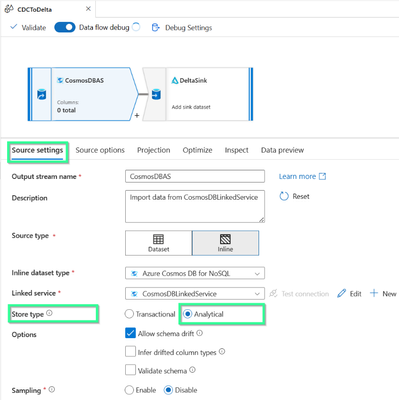Open the Inline dataset type dropdown
399x400 pixels.
point(195,273)
